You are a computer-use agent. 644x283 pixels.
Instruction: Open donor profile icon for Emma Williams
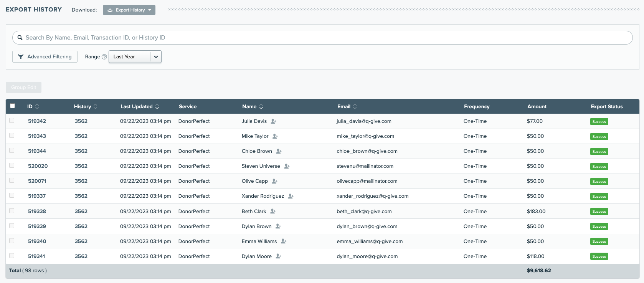click(284, 241)
